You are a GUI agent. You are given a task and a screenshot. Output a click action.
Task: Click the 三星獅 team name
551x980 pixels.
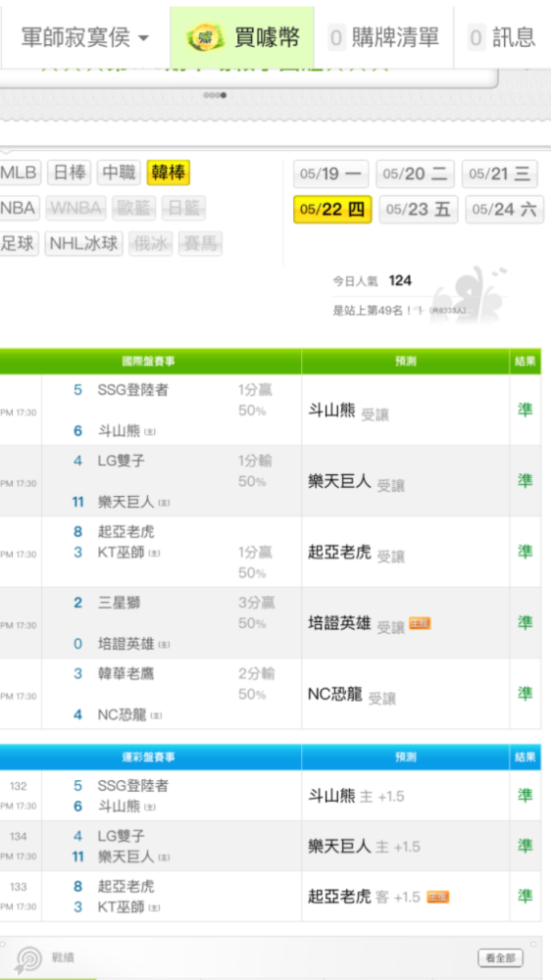coord(119,603)
